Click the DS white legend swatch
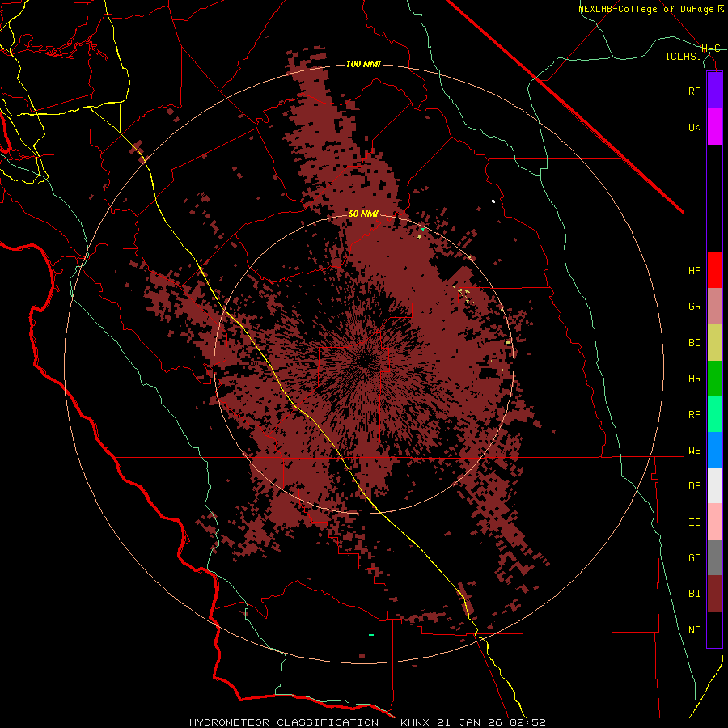This screenshot has height=728, width=728. [714, 485]
